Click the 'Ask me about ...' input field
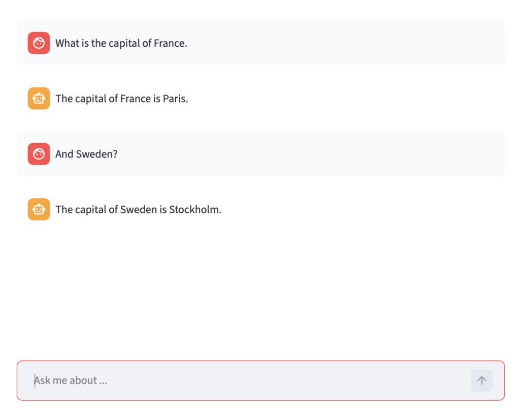The image size is (520, 420). [261, 380]
